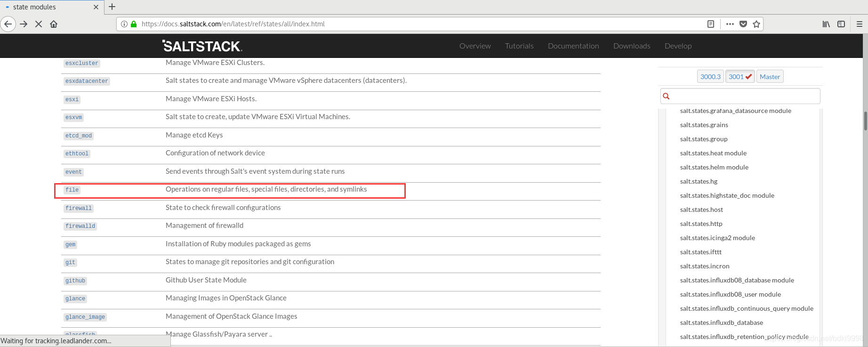Open the Library icon in toolbar
The width and height of the screenshot is (868, 347).
[x=826, y=24]
